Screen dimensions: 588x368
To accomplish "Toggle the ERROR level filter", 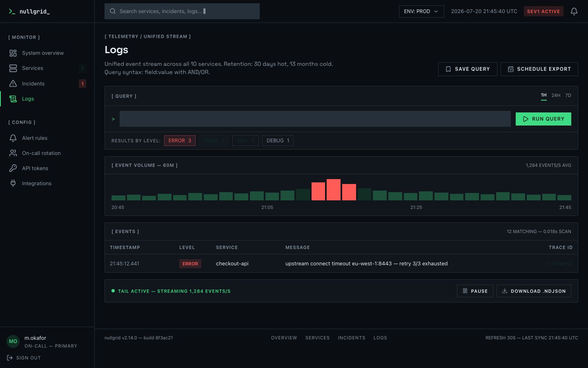I will [x=180, y=141].
